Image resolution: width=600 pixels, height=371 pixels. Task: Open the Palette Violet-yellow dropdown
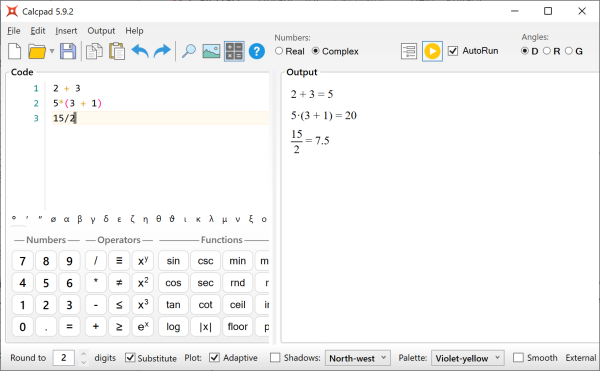(x=468, y=358)
